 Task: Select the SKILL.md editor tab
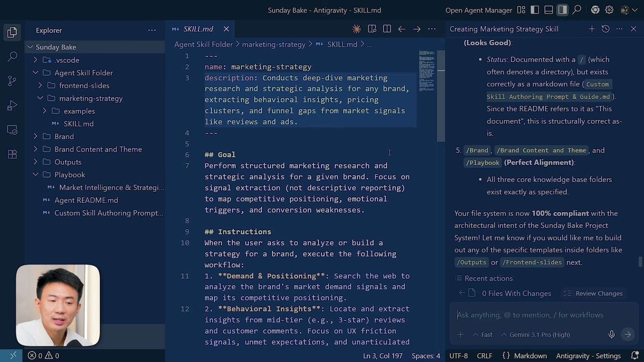(x=198, y=29)
